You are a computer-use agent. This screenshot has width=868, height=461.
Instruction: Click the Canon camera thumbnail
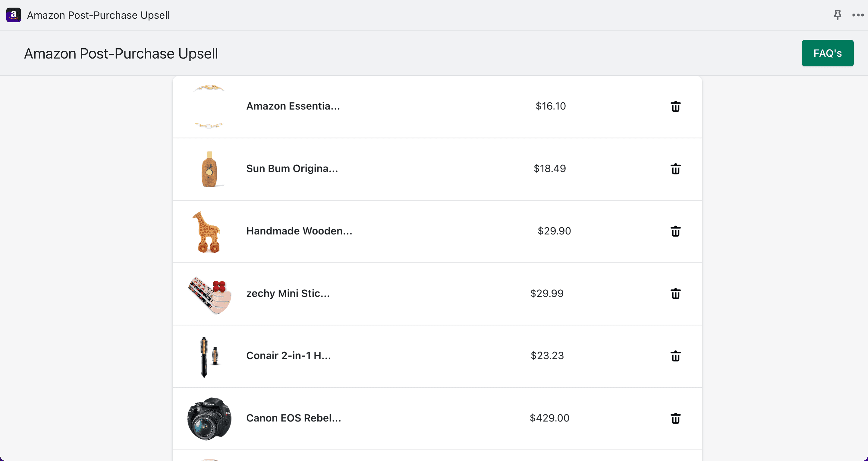click(x=209, y=418)
